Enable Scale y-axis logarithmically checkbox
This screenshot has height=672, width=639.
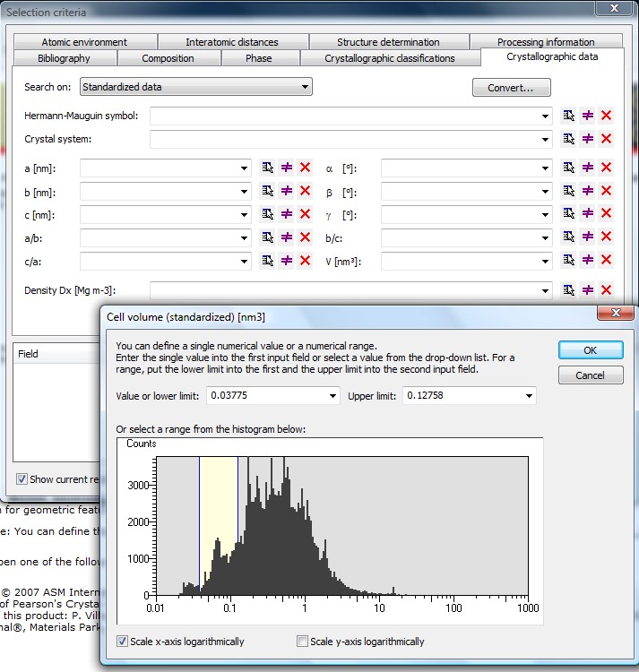[x=303, y=642]
